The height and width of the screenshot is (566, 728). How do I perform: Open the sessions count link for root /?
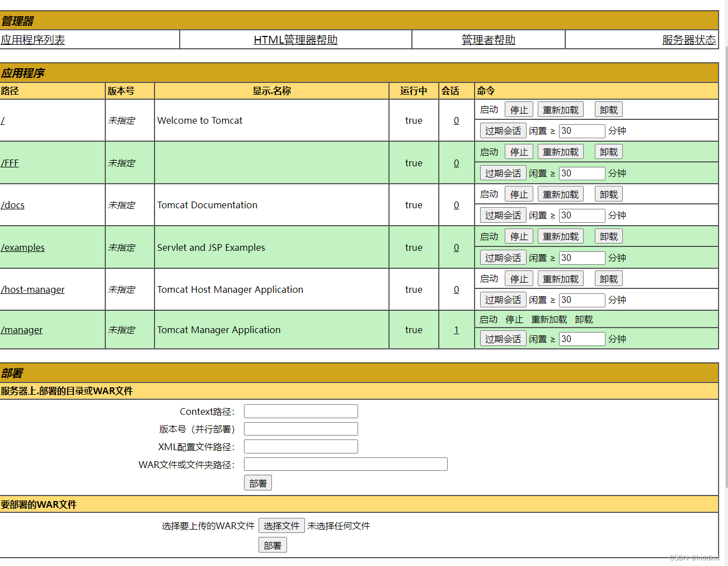click(x=456, y=120)
